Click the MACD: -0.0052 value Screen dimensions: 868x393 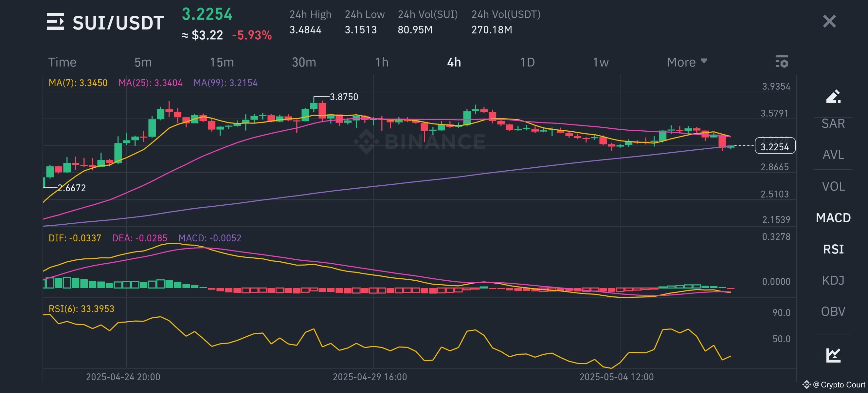tap(209, 238)
